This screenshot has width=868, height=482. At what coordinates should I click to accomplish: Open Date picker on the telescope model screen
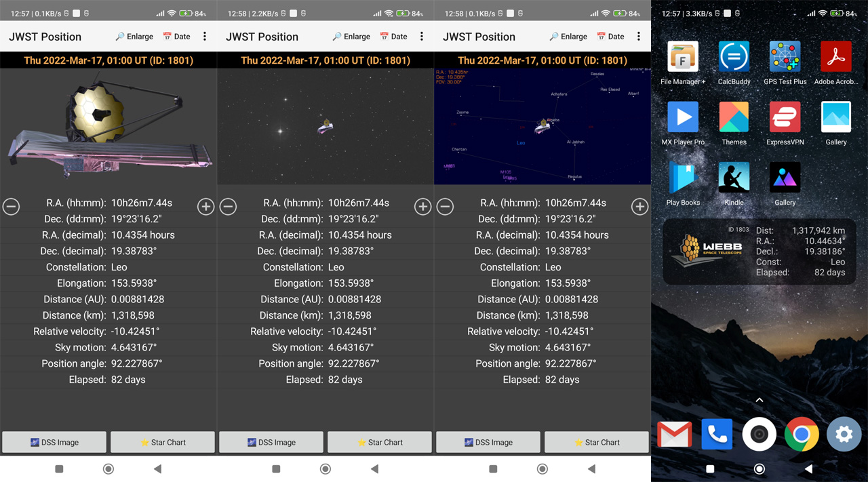coord(176,37)
